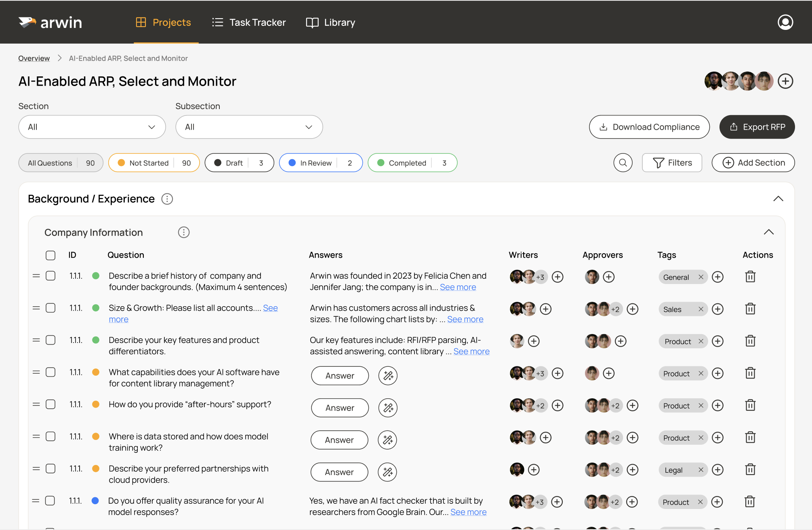Expand the Subsection dropdown

[249, 127]
